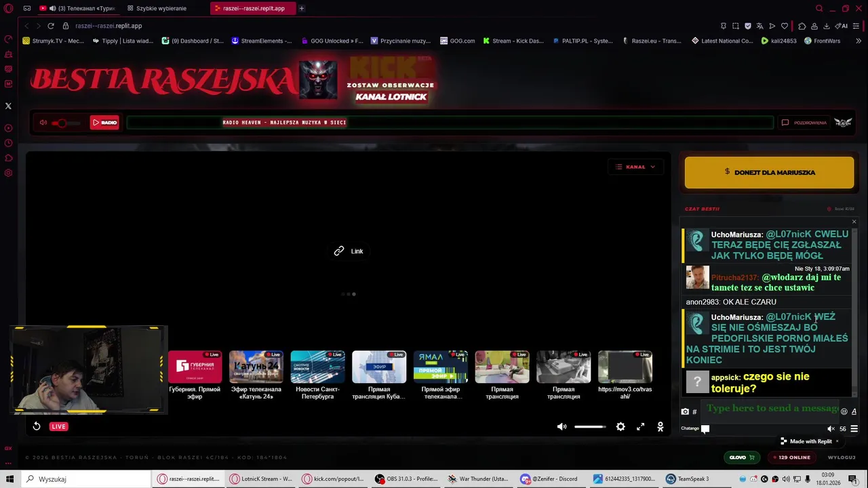Click the Odnoklassniki logo icon
Viewport: 868px width, 488px height.
point(660,426)
